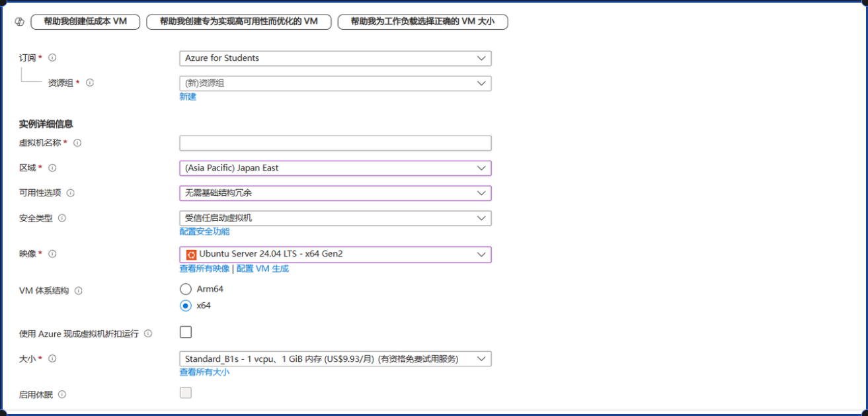
Task: Toggle the 启用休眠 hibernation checkbox
Action: point(186,393)
